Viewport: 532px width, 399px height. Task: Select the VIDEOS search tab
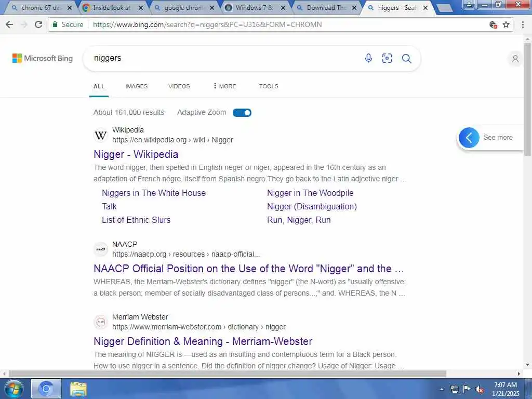pos(179,86)
